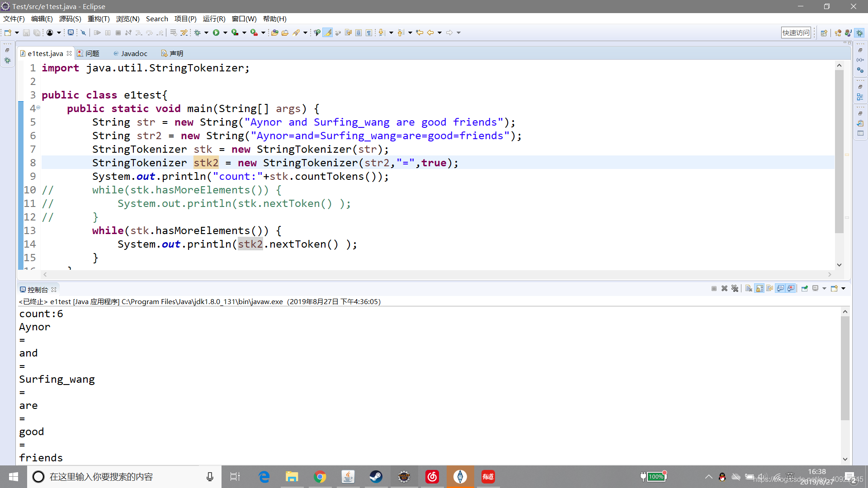The width and height of the screenshot is (868, 488).
Task: Pin the console view
Action: (805, 288)
